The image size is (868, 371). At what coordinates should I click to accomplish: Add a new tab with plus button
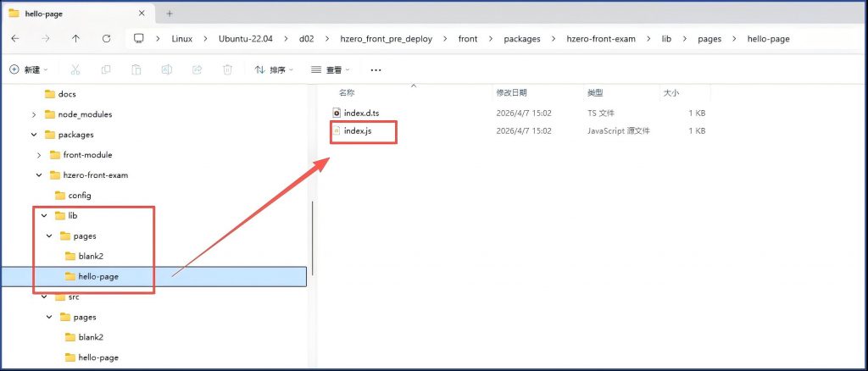170,14
